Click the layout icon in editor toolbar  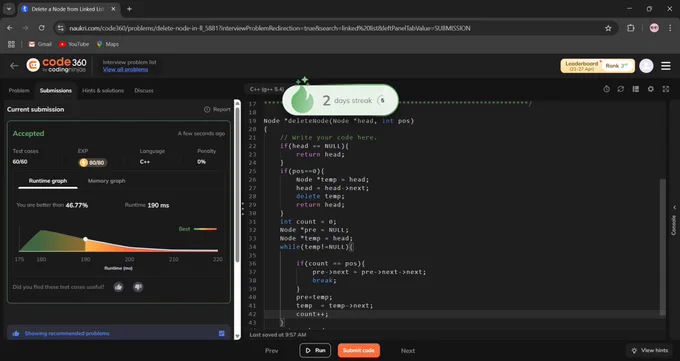[x=635, y=89]
